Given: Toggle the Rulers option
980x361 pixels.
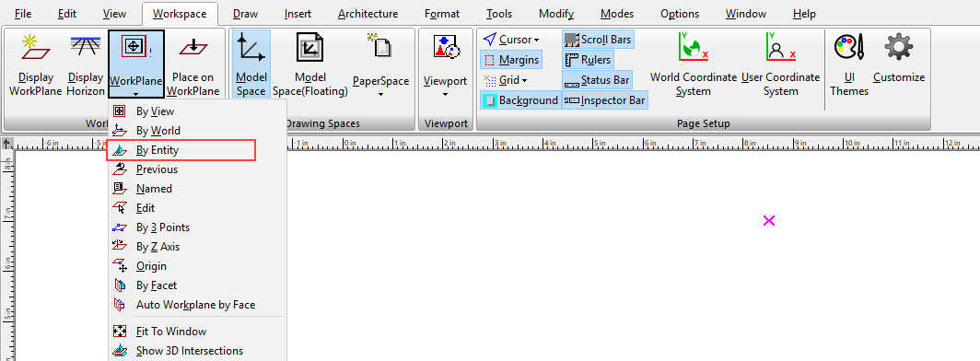Looking at the screenshot, I should click(x=588, y=60).
